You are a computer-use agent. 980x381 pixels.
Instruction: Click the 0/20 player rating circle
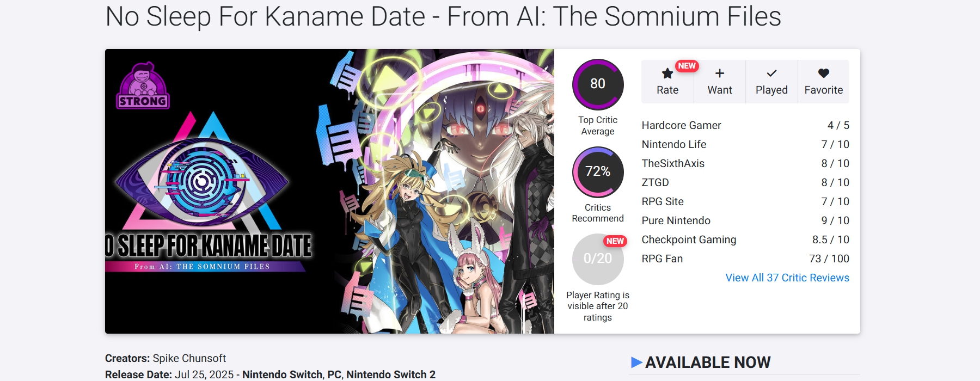pyautogui.click(x=598, y=259)
